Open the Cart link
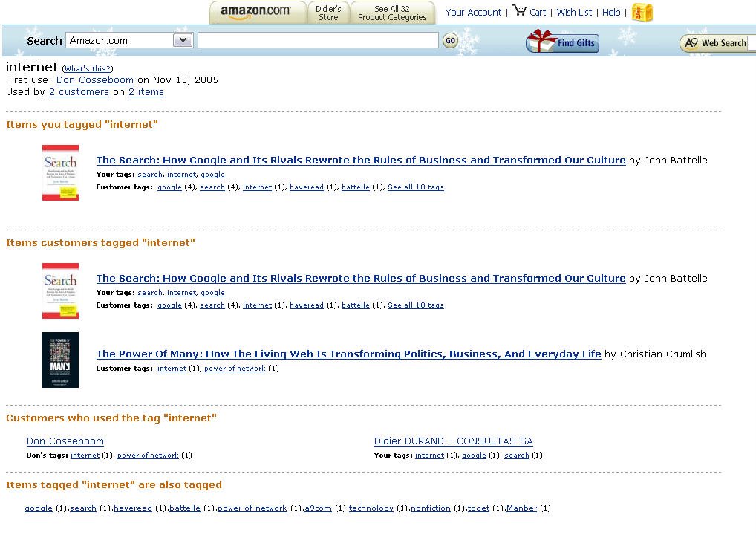756x538 pixels. pos(538,13)
